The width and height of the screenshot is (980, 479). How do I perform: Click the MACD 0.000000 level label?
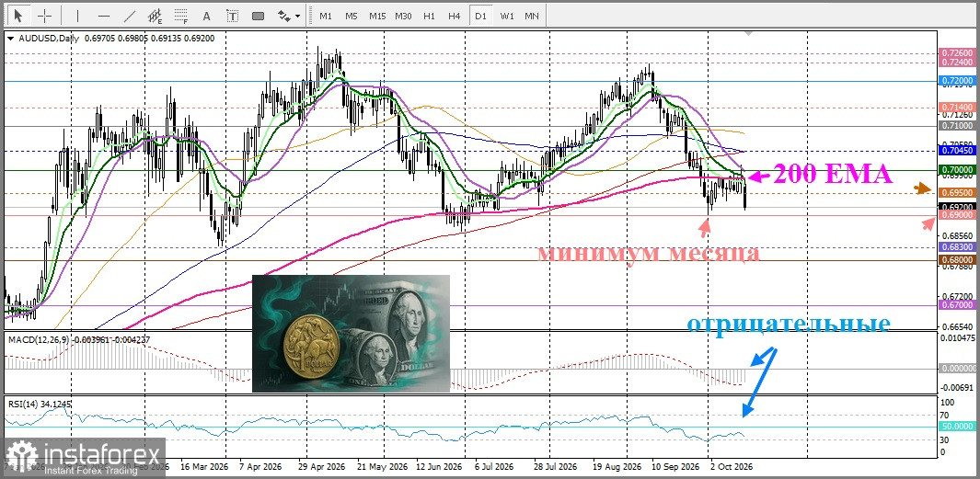958,369
